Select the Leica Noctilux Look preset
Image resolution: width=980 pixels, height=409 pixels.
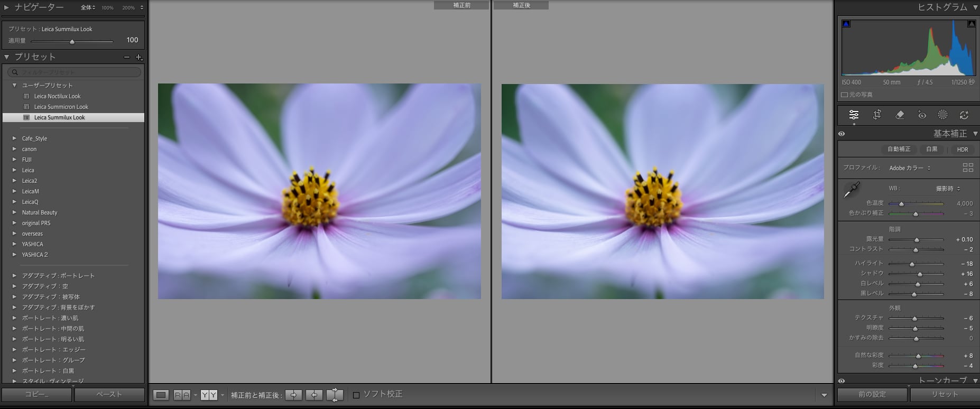click(57, 96)
